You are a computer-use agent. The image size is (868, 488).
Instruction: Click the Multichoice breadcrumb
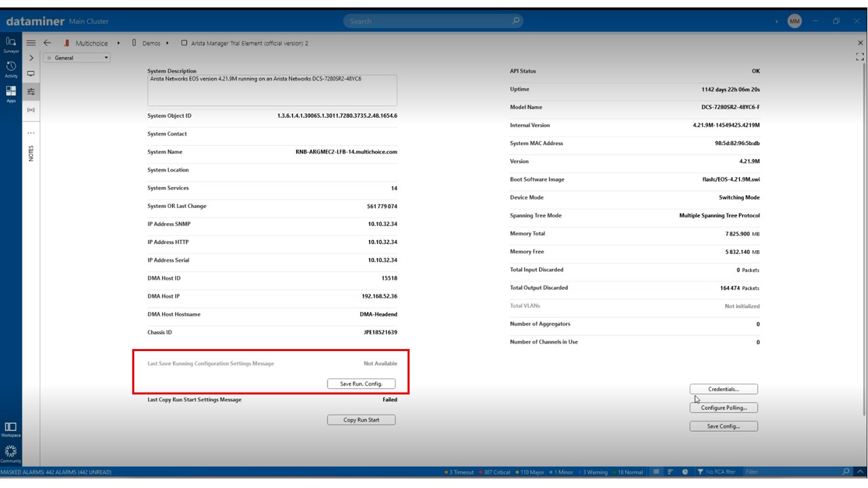[92, 43]
